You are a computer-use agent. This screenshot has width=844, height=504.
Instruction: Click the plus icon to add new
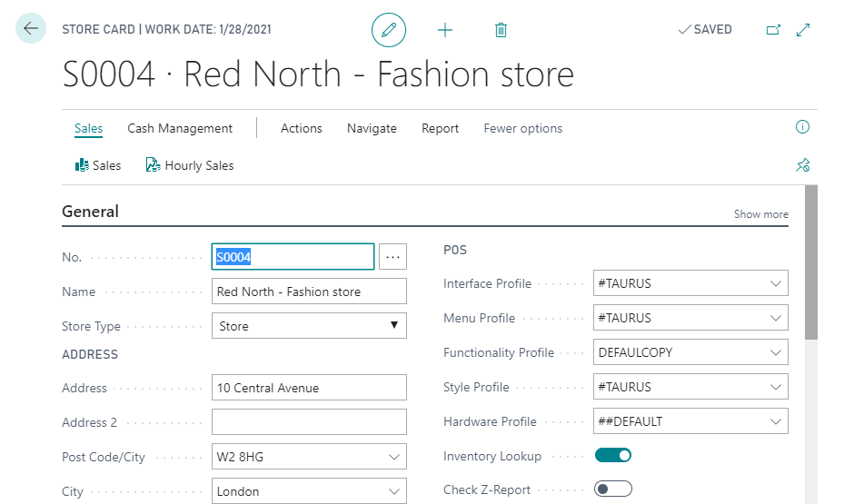click(445, 30)
